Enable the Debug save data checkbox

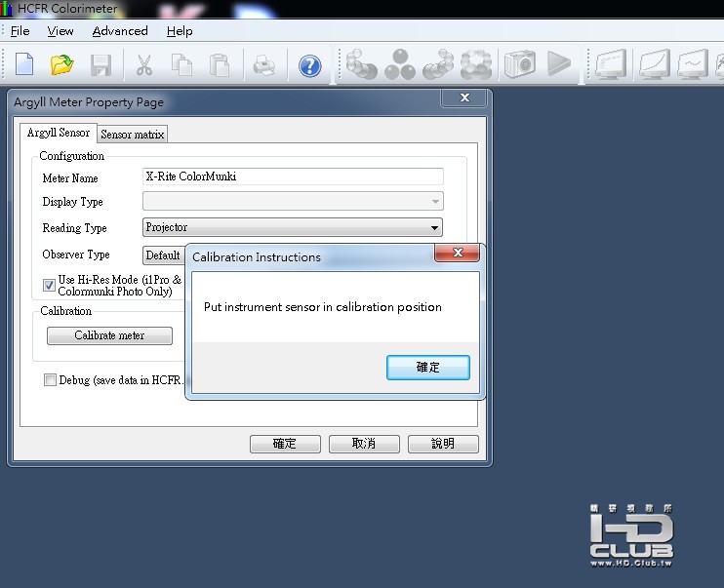coord(50,380)
